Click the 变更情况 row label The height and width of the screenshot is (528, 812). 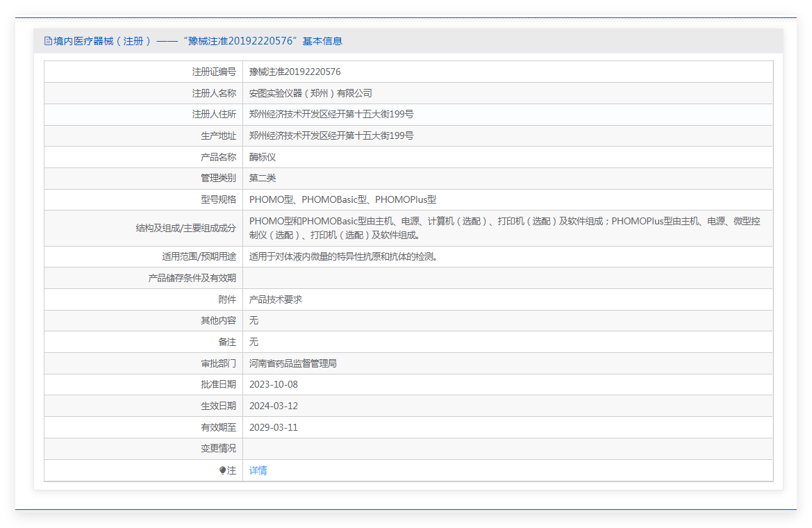coord(219,448)
